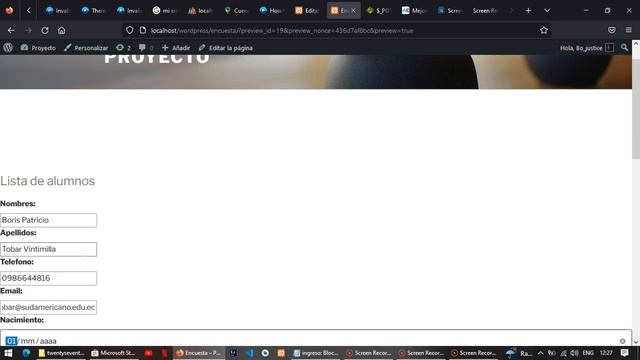Open Microsoft Store taskbar item

pyautogui.click(x=113, y=353)
